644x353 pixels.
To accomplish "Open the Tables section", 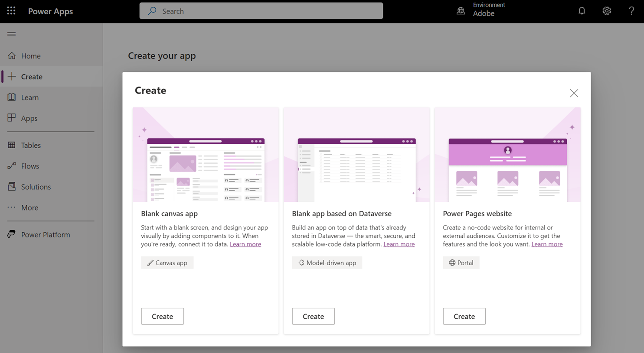I will click(30, 145).
